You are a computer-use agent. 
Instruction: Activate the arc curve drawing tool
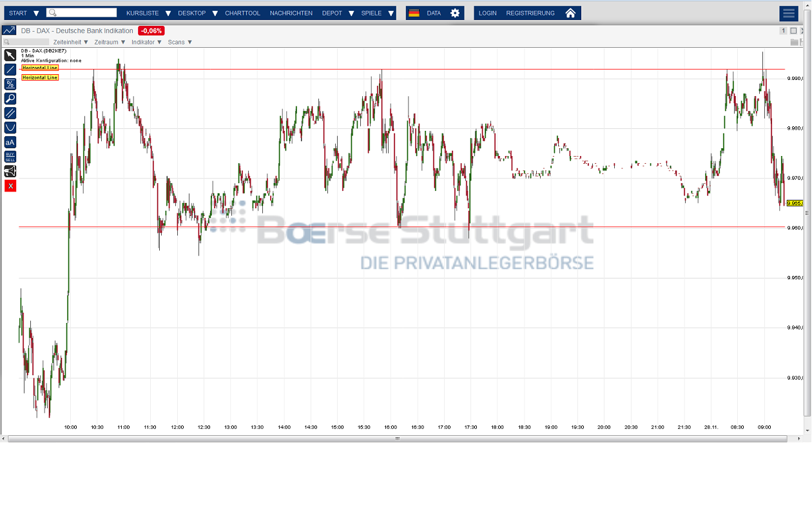pos(10,127)
